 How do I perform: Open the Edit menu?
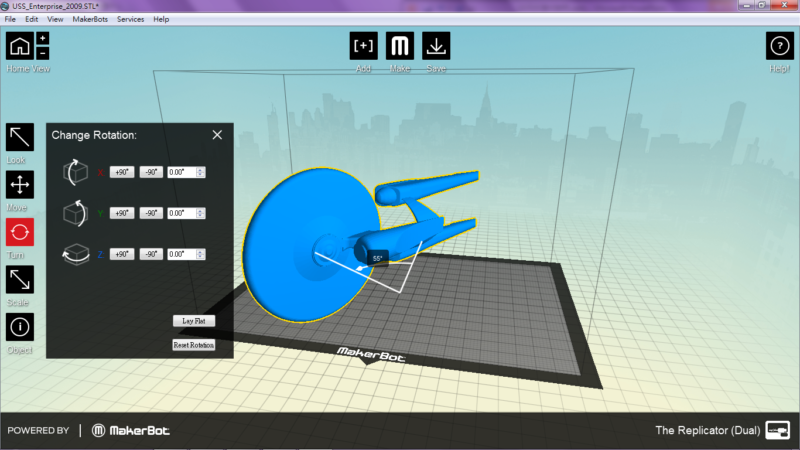(x=32, y=19)
